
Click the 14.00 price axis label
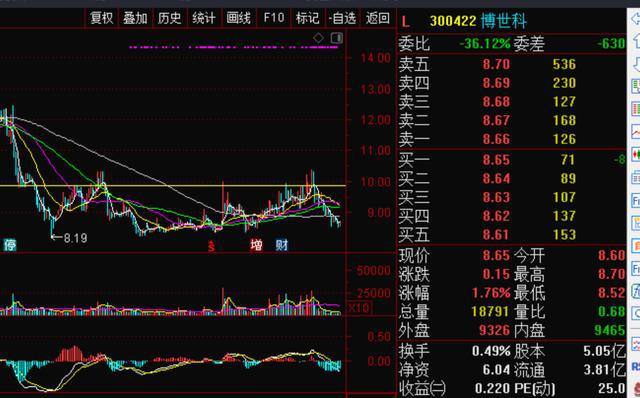tap(375, 58)
